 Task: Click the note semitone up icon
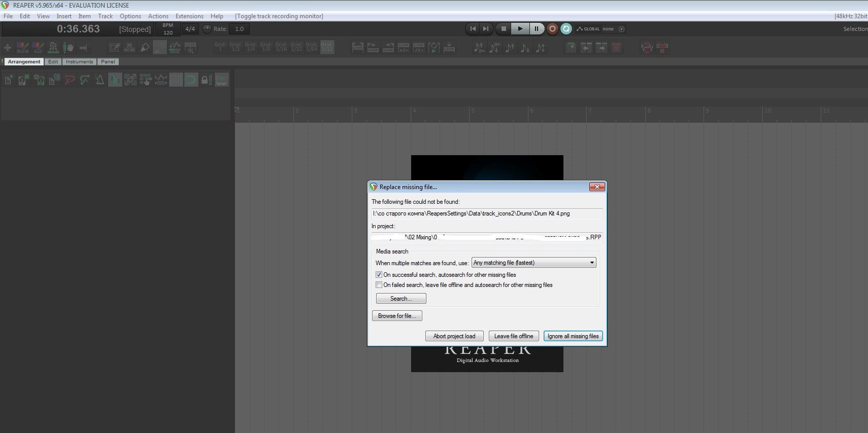[510, 48]
